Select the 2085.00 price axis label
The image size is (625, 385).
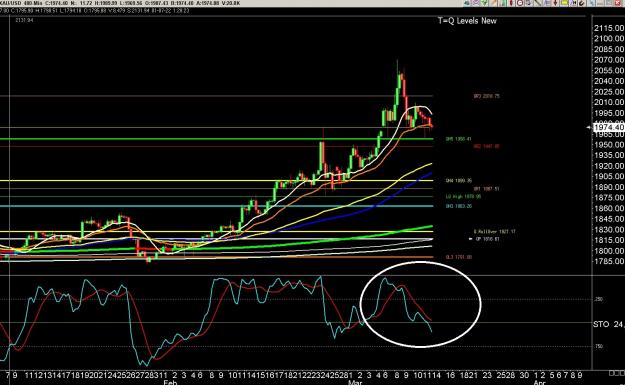[x=609, y=49]
